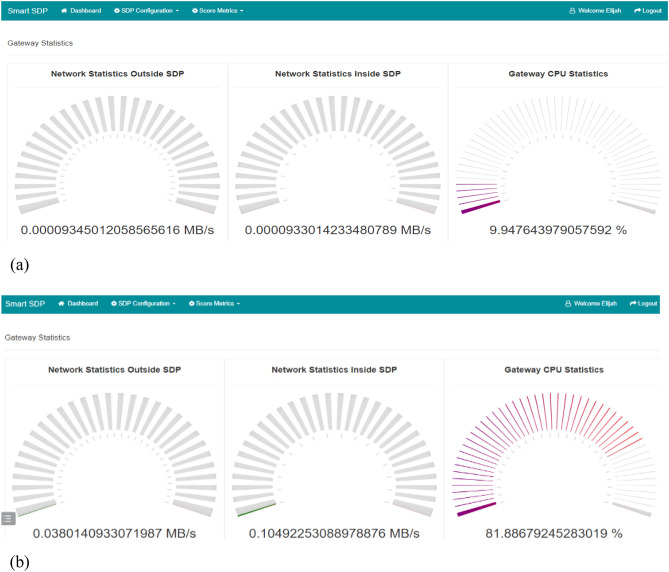Click user icon beside Welcome Elijah in screenshot (a)
669x572 pixels.
point(571,11)
